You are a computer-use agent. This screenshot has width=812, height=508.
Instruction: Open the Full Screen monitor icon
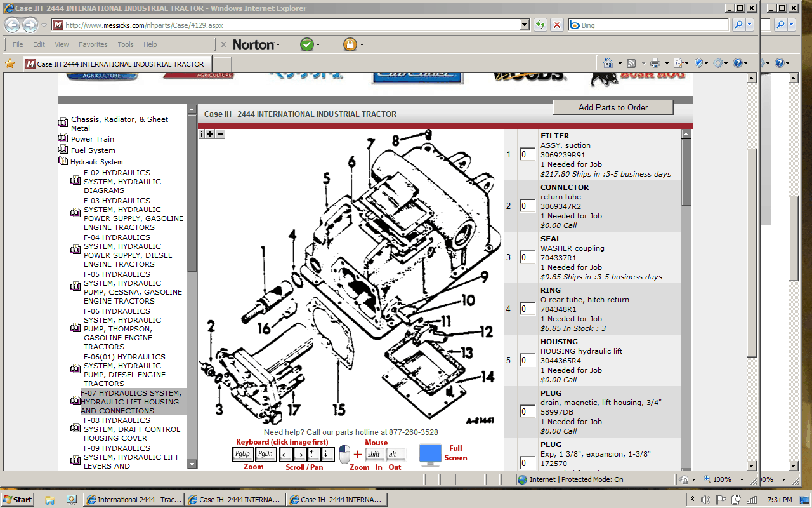point(430,455)
